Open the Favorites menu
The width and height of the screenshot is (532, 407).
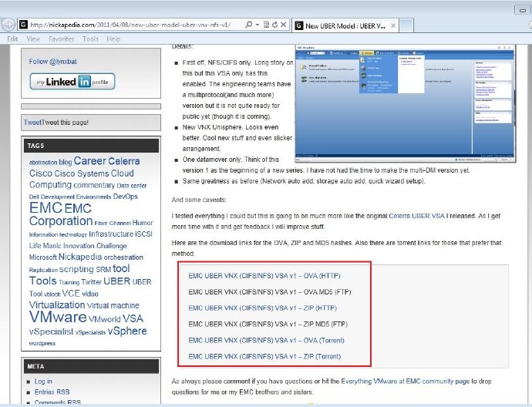click(61, 39)
